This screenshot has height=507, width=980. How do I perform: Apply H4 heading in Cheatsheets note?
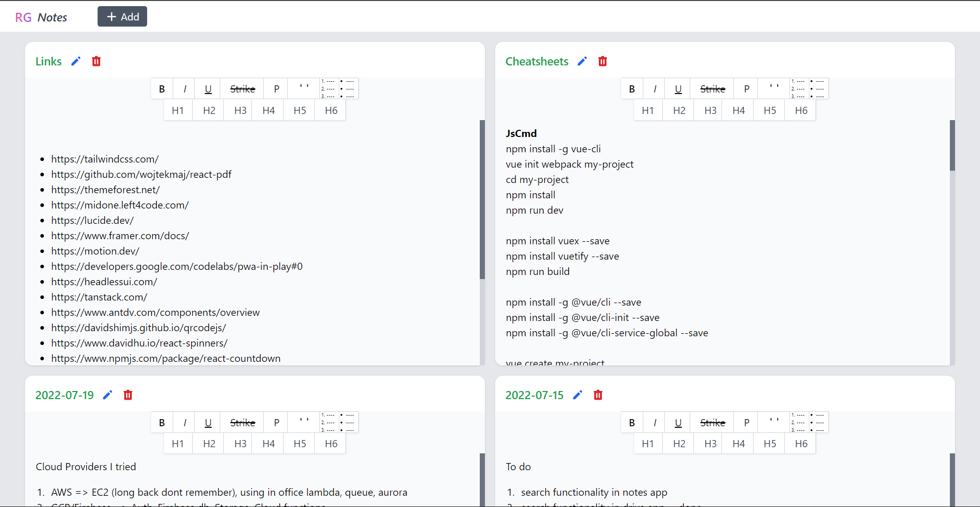pos(738,110)
